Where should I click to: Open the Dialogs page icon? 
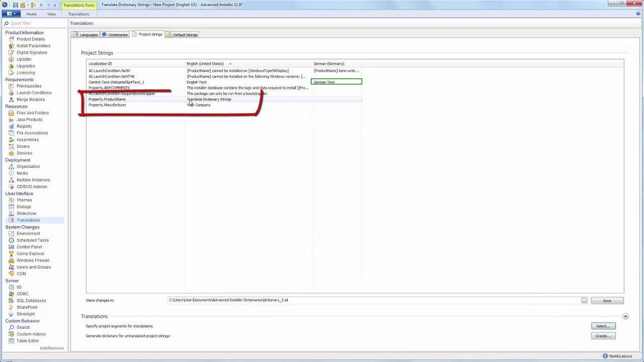pyautogui.click(x=12, y=207)
